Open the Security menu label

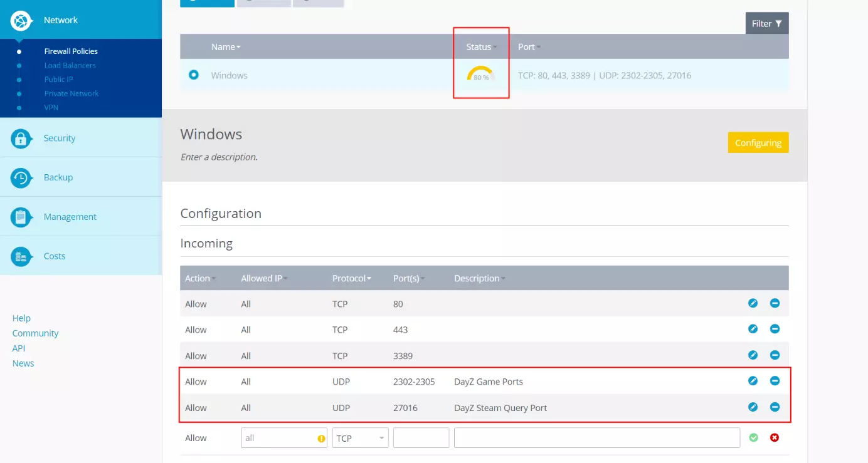pos(60,138)
